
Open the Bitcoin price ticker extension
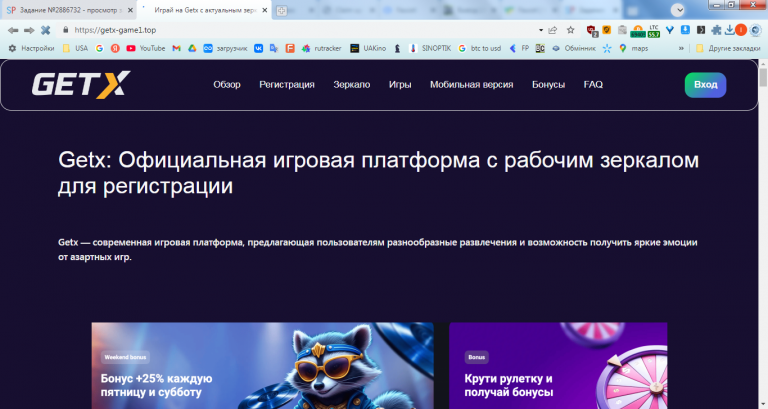pyautogui.click(x=638, y=31)
